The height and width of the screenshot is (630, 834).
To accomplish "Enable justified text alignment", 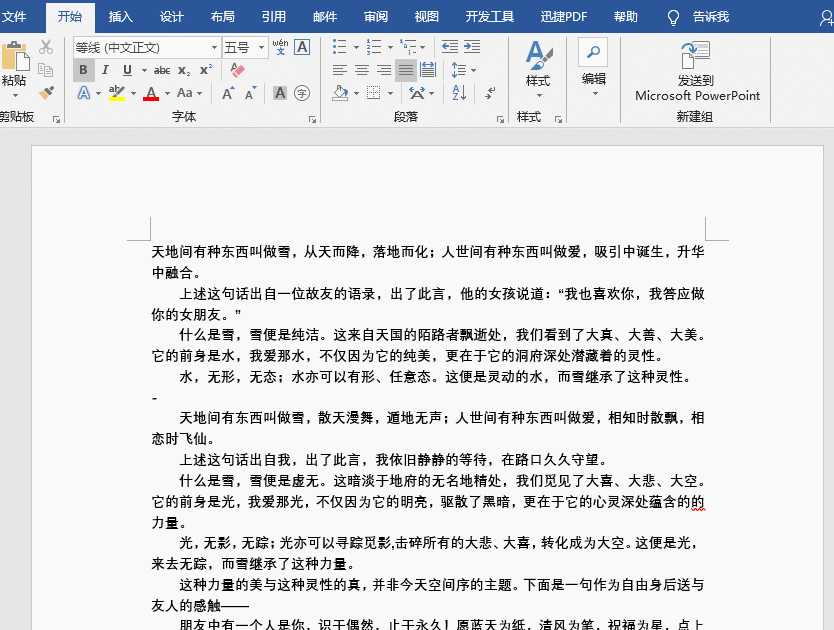I will [x=405, y=70].
